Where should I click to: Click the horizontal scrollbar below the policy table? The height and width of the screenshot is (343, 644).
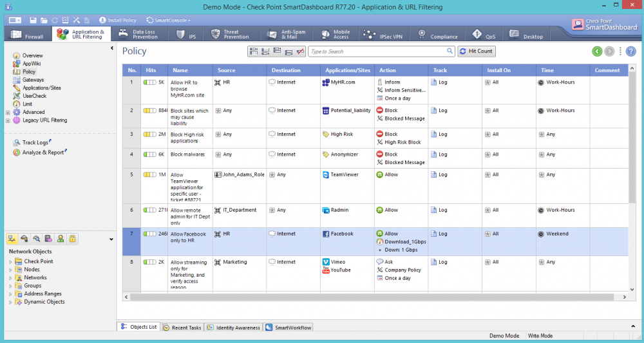point(372,297)
